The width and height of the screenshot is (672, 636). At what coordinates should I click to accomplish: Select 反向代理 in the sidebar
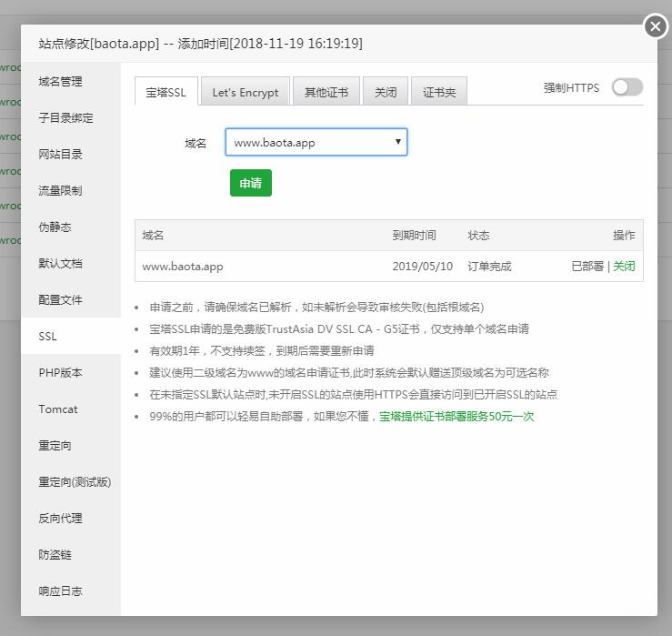coord(71,519)
